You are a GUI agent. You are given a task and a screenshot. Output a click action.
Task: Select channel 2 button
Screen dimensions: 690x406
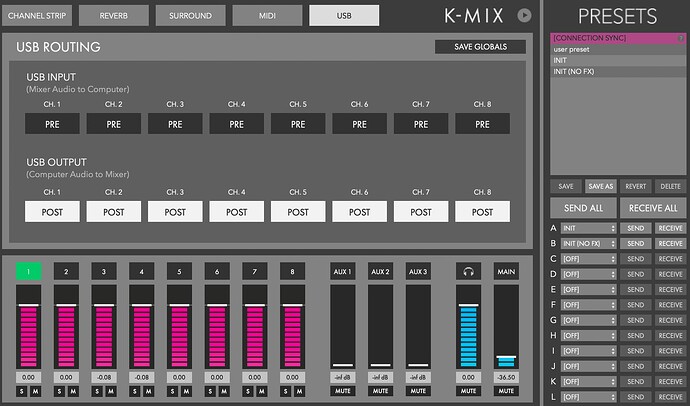tap(66, 271)
